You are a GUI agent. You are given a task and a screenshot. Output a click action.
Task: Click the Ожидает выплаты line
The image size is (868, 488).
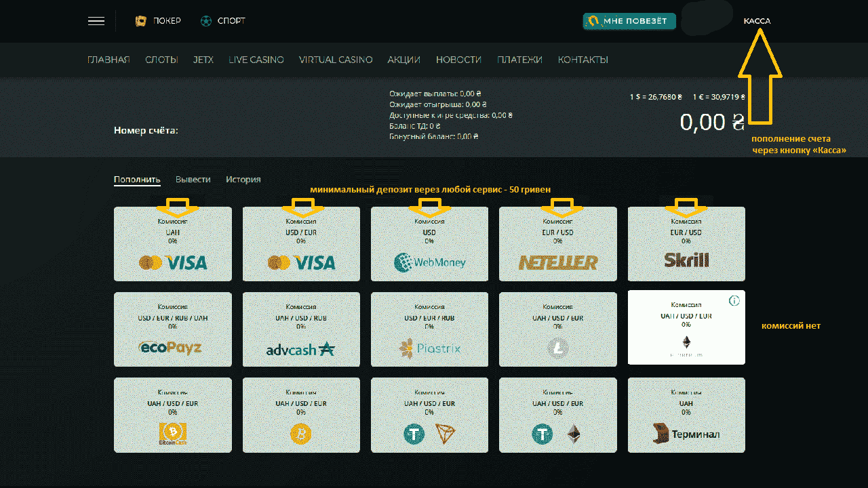point(435,94)
